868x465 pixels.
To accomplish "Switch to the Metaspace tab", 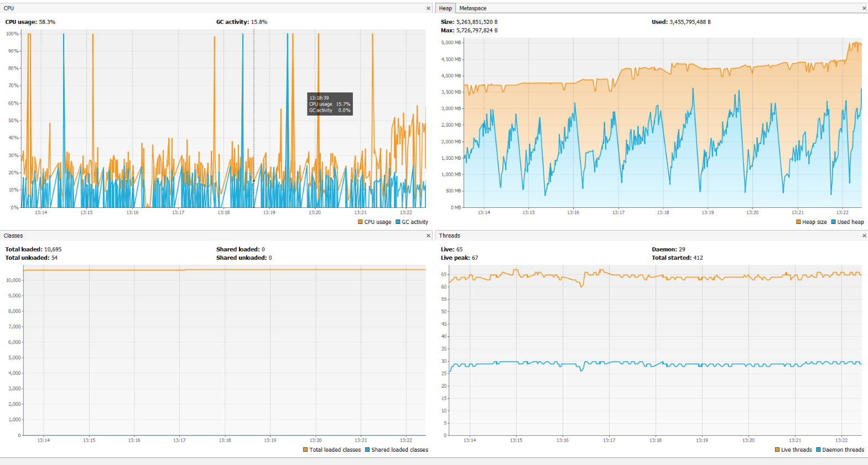I will coord(472,8).
